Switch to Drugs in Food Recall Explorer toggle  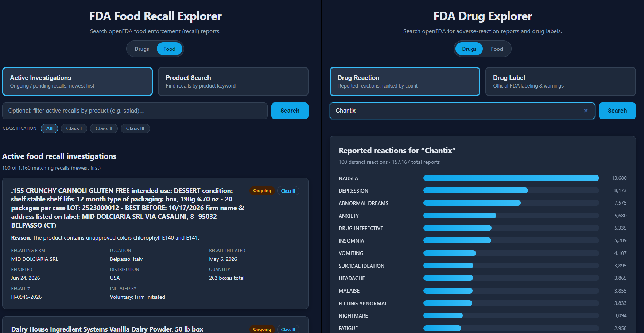pos(142,49)
